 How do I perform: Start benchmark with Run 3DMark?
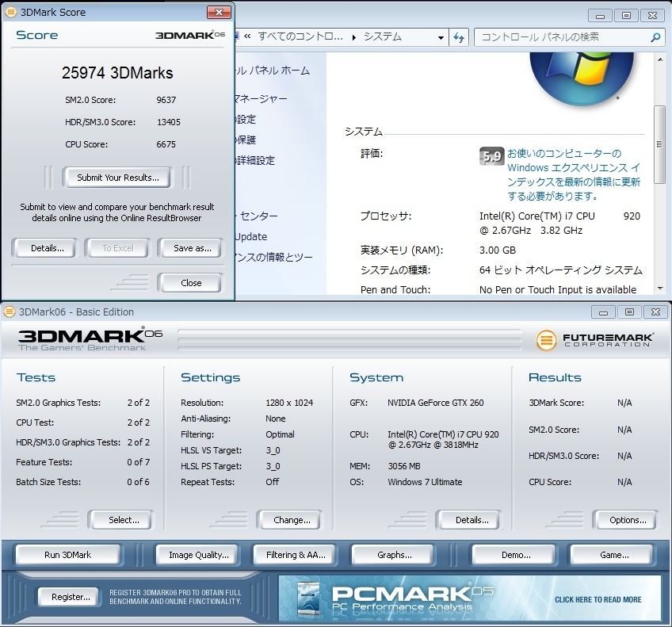(x=69, y=555)
